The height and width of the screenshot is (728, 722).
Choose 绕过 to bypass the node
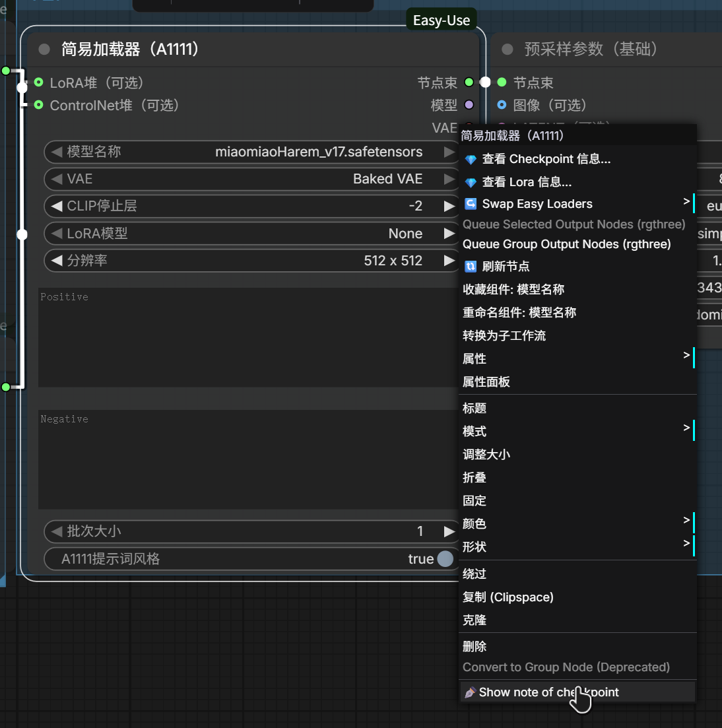click(577, 574)
